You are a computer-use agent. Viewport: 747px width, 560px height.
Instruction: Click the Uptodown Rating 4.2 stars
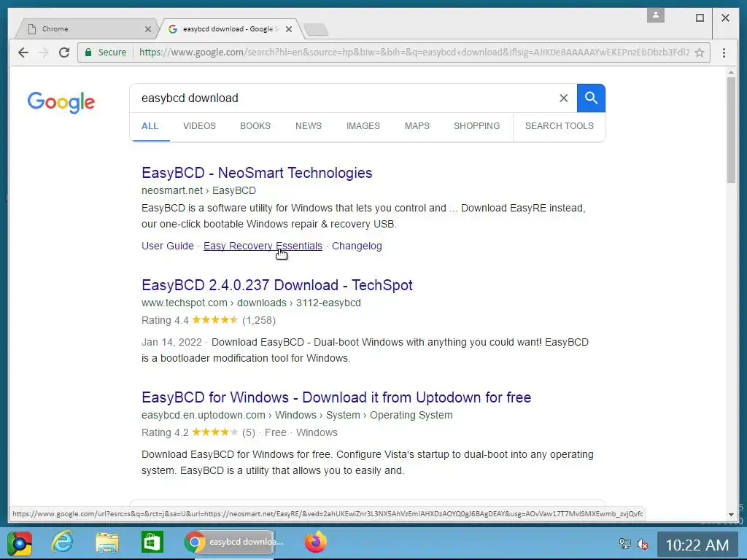pyautogui.click(x=214, y=432)
